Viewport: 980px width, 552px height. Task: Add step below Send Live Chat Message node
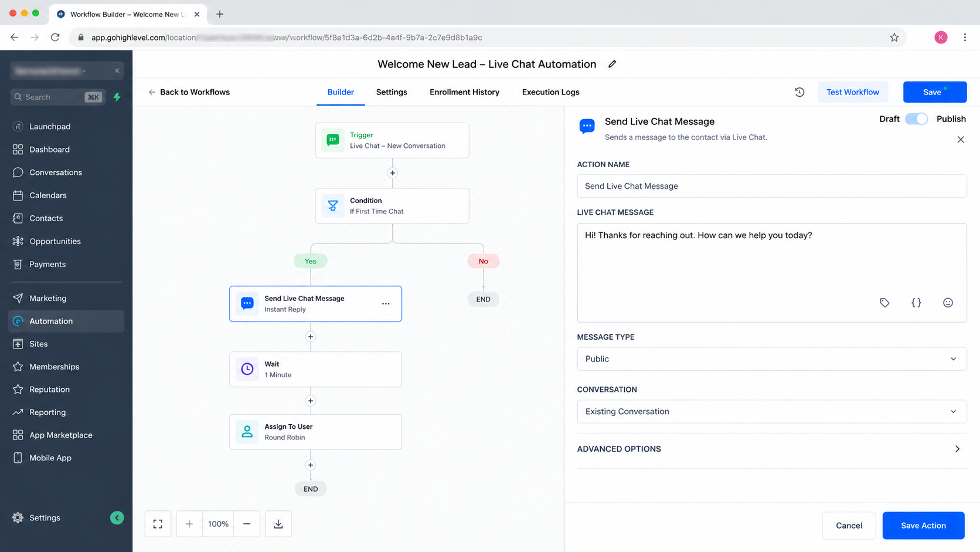coord(311,337)
